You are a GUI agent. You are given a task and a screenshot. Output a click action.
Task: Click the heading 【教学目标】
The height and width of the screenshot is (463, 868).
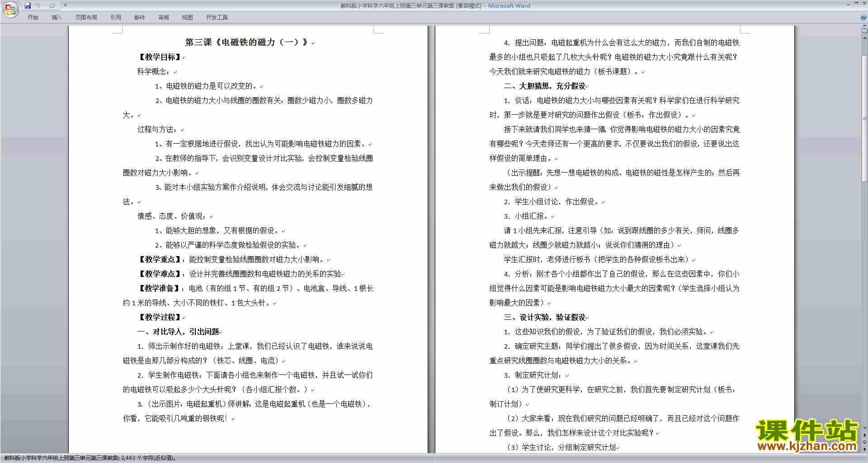(x=160, y=57)
